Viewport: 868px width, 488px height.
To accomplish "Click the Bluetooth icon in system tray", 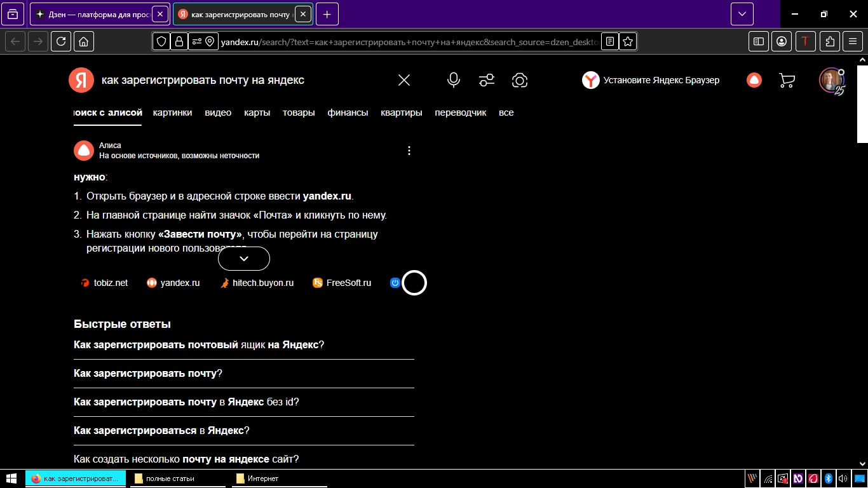I will [828, 478].
